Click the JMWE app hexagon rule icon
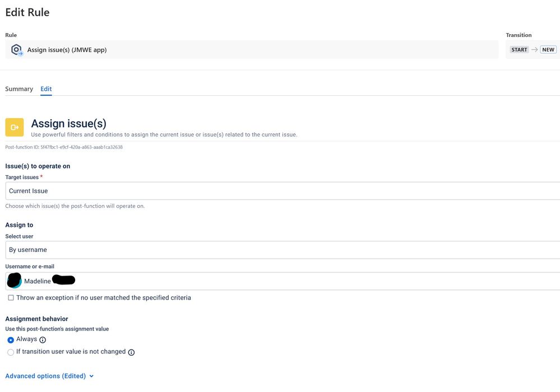The image size is (560, 392). (16, 50)
